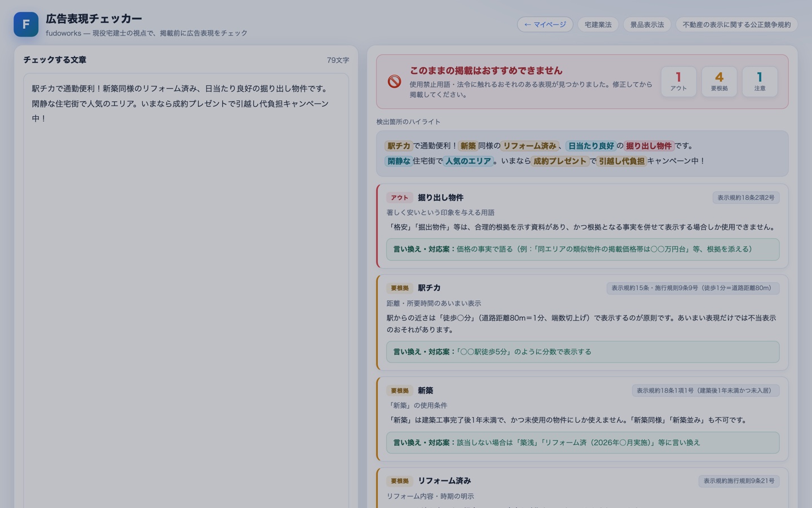Click 駅チカ card's 言い換え・対応案 suggestion
This screenshot has width=812, height=508.
point(582,352)
